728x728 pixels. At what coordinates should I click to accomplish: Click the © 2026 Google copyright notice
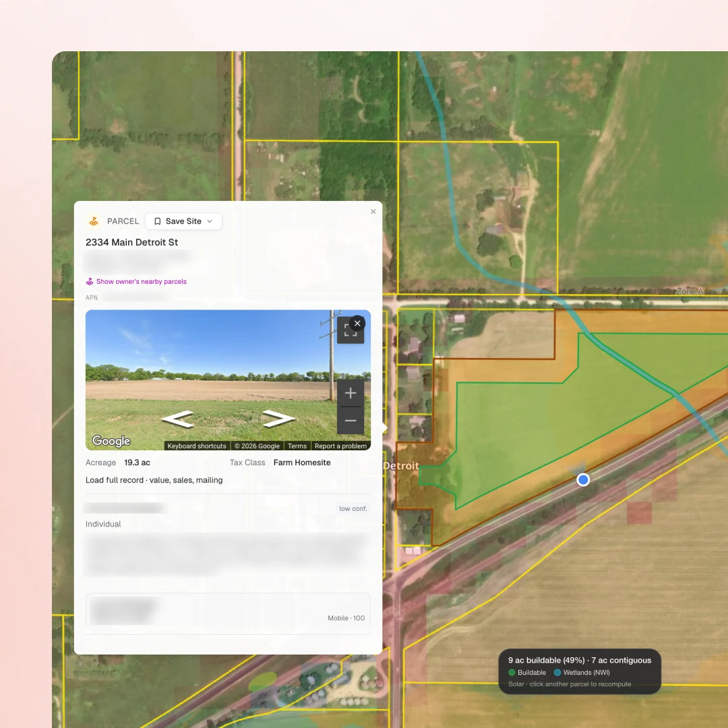pos(257,446)
